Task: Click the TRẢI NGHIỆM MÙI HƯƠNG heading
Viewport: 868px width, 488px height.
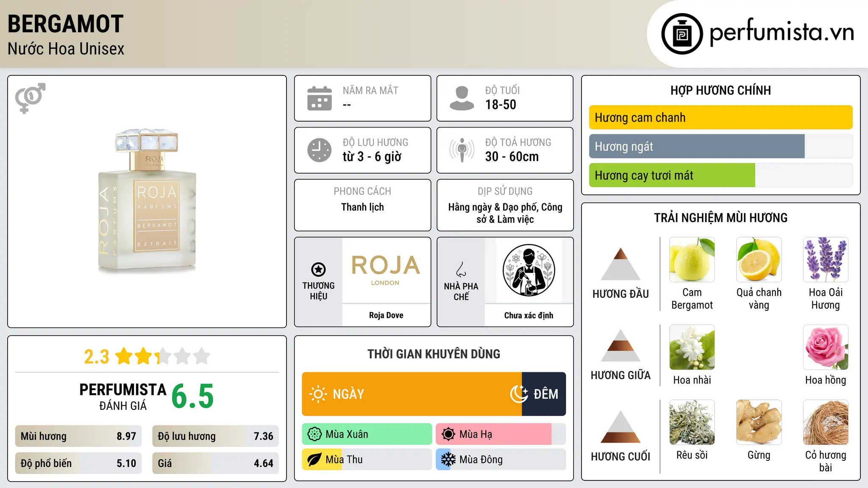Action: (x=721, y=218)
